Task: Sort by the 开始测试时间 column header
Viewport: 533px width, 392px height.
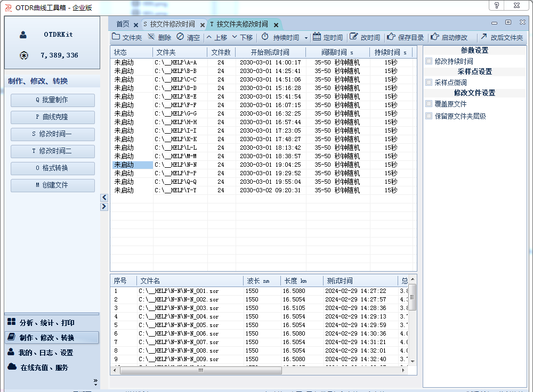Action: (x=271, y=52)
